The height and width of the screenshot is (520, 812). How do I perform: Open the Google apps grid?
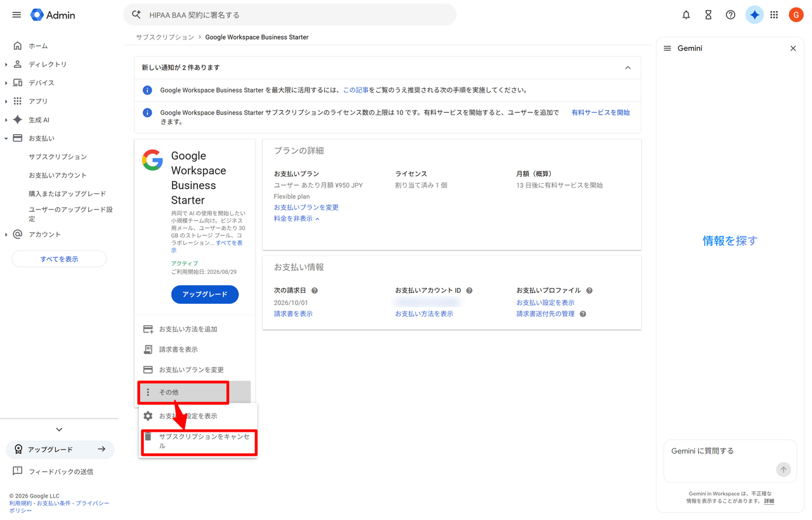click(x=774, y=15)
